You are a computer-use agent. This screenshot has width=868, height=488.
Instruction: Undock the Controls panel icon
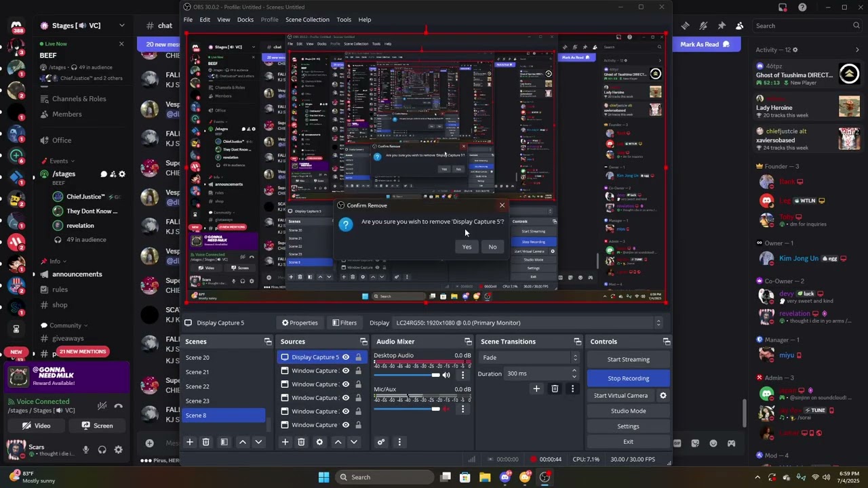tap(667, 342)
